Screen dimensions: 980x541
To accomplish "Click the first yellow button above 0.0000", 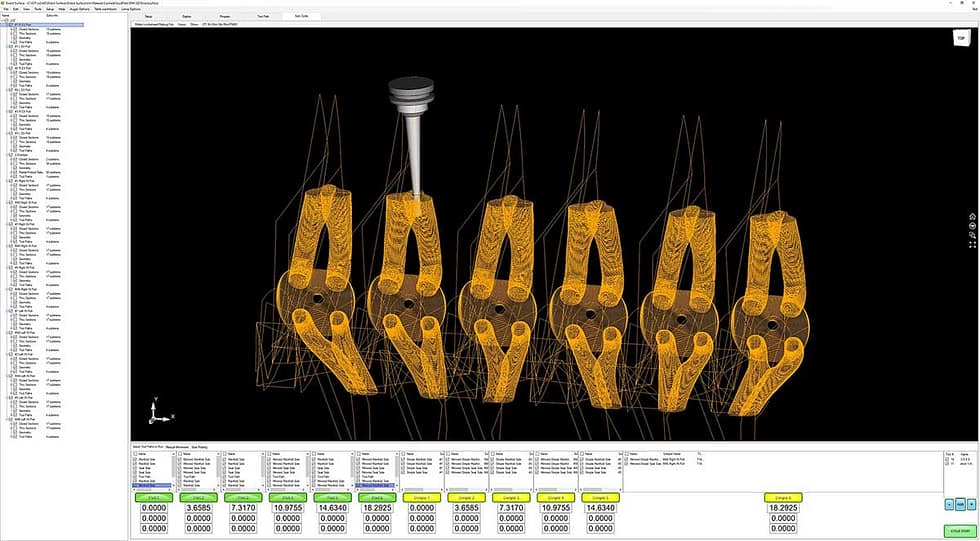I will tap(422, 498).
